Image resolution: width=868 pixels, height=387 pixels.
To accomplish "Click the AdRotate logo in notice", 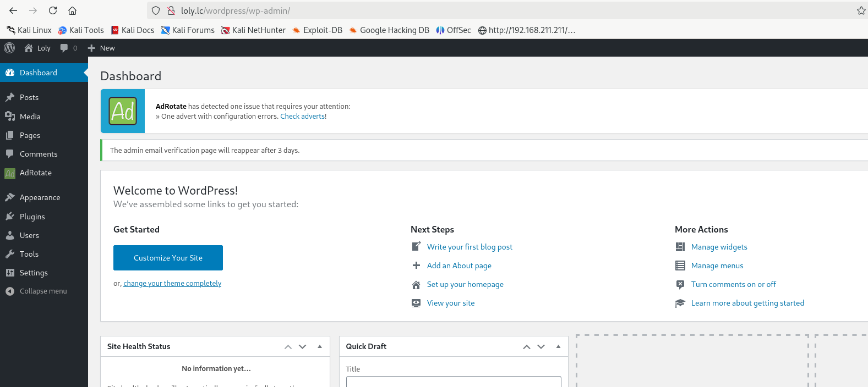I will 123,111.
